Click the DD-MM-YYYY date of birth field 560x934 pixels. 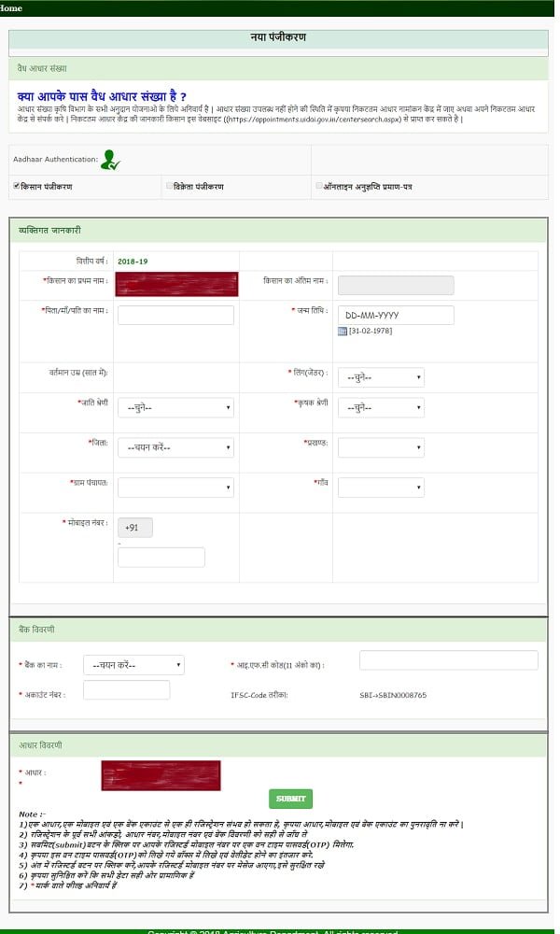396,315
